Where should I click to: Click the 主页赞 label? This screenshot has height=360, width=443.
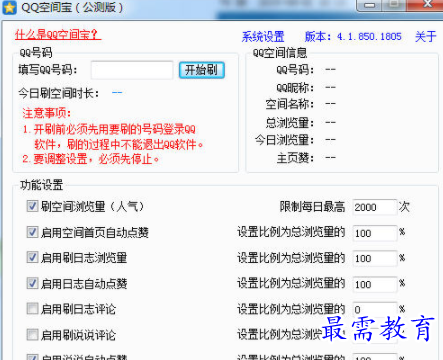[x=295, y=157]
